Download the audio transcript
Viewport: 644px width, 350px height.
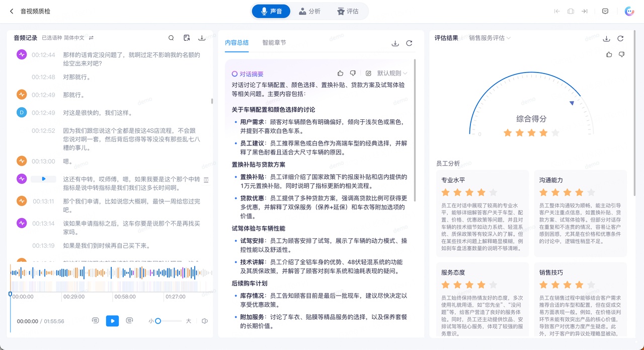coord(202,38)
